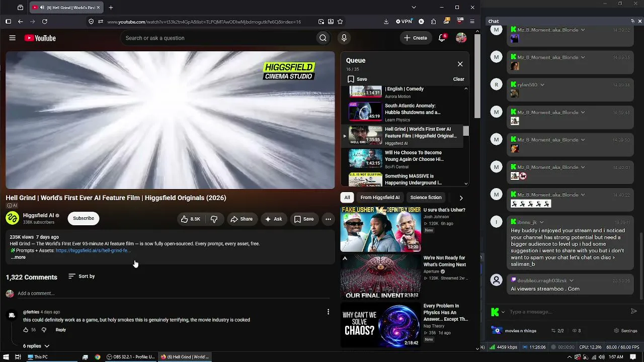Go to the YouTube home logo
This screenshot has height=362, width=644.
[40, 38]
